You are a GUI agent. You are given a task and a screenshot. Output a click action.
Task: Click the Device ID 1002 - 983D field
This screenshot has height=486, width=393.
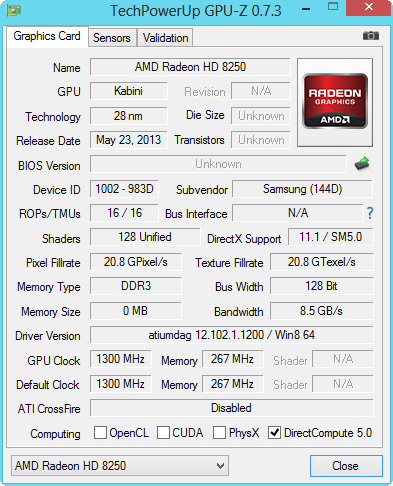pos(124,189)
